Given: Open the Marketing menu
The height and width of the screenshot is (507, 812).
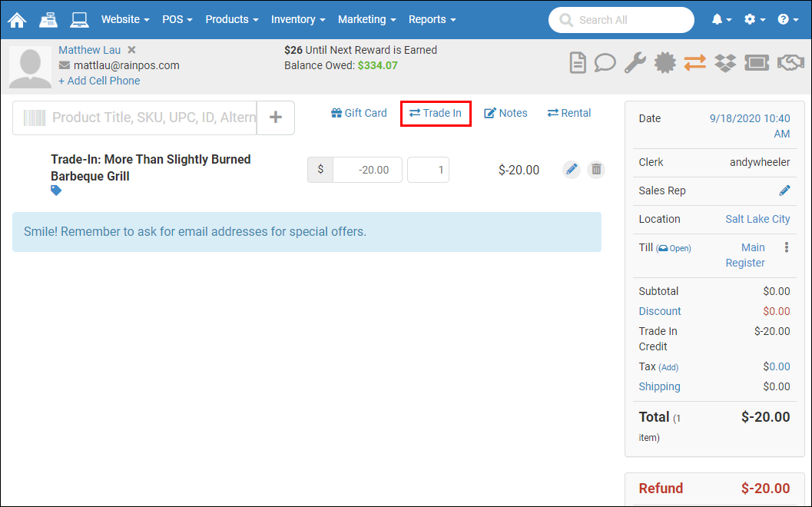Looking at the screenshot, I should click(x=366, y=19).
